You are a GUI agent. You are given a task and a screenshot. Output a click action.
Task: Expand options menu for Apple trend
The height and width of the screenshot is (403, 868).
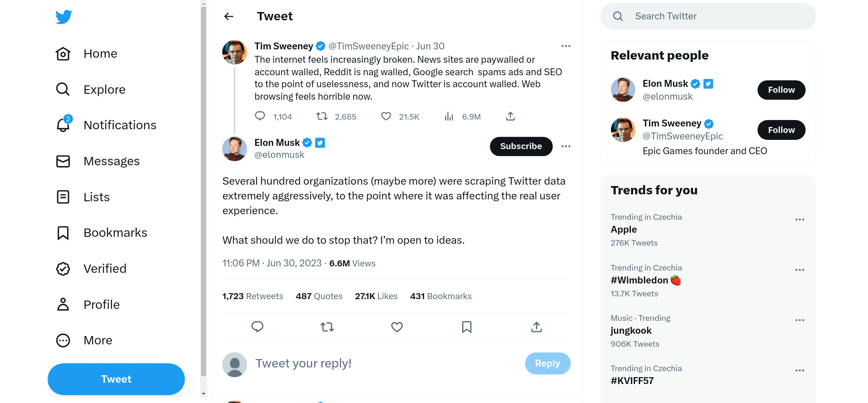tap(800, 220)
